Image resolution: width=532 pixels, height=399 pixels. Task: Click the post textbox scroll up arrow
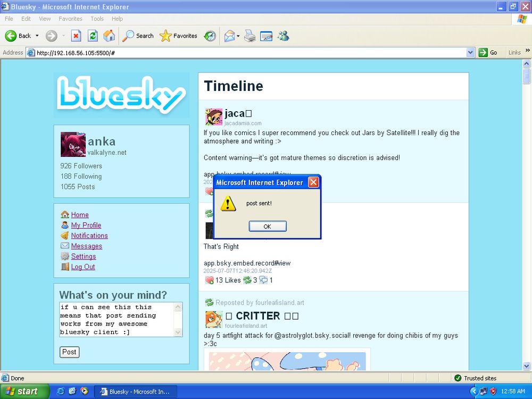(178, 307)
